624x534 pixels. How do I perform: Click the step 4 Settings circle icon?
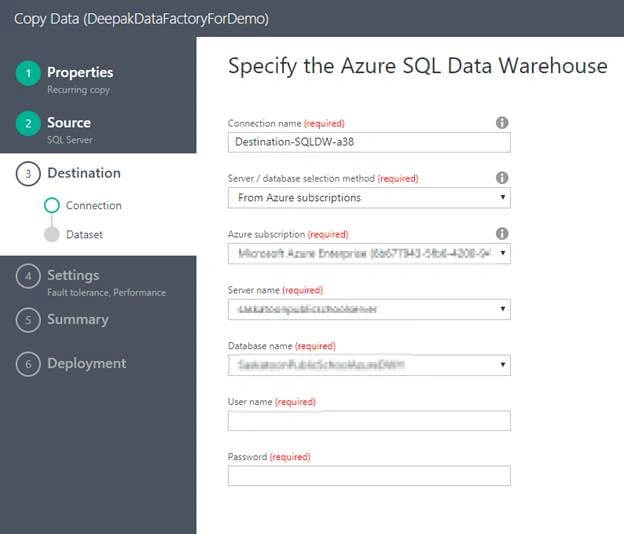(x=28, y=276)
